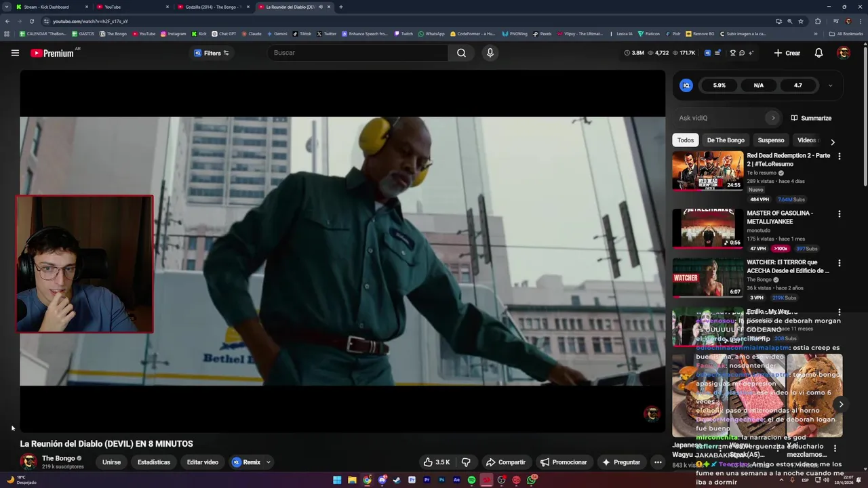Open Chrome tab search dropdown
This screenshot has width=868, height=488.
coord(6,7)
